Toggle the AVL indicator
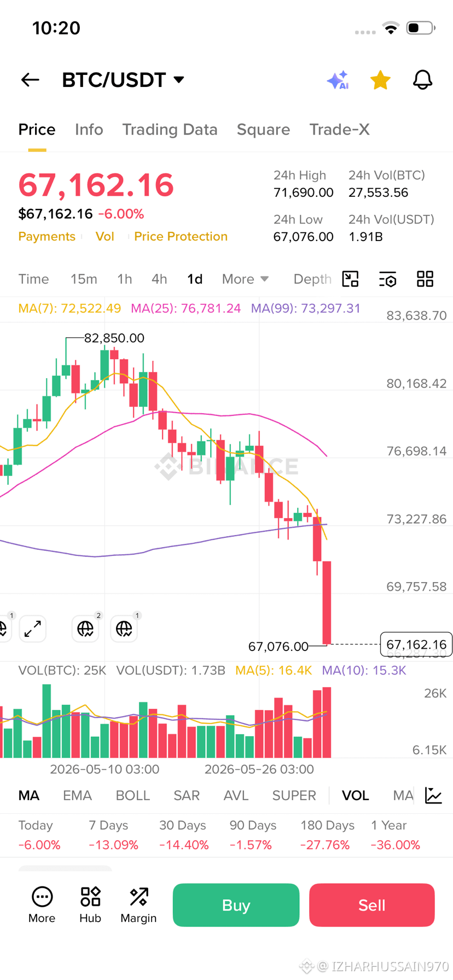 [236, 795]
